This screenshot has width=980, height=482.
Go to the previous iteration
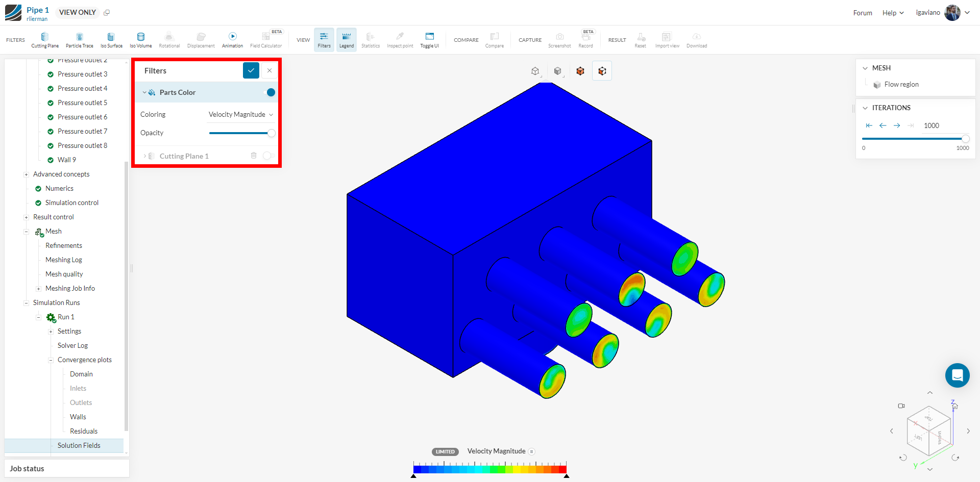pos(883,125)
